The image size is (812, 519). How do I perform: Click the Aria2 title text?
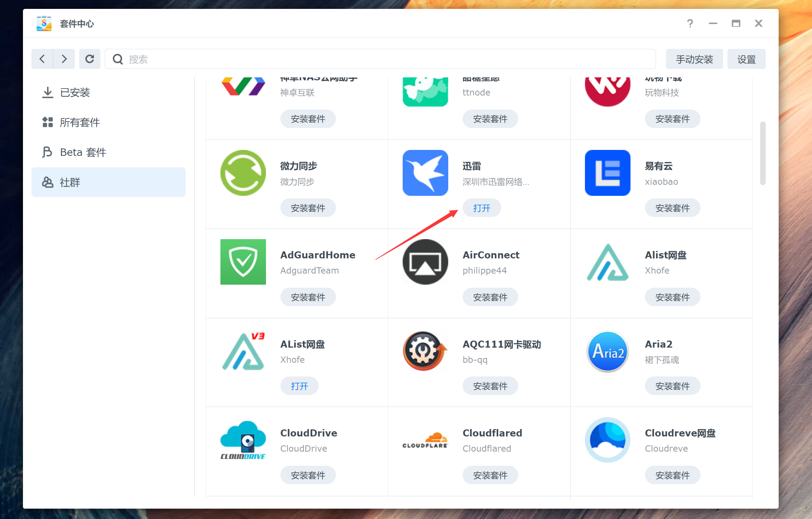tap(659, 344)
